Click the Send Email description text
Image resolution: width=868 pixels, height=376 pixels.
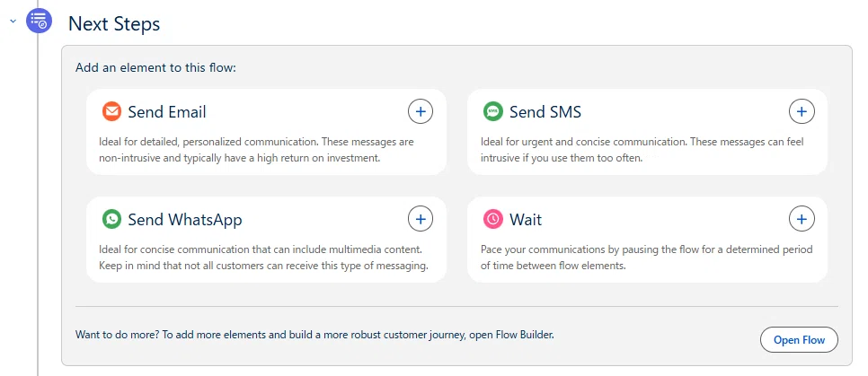256,150
